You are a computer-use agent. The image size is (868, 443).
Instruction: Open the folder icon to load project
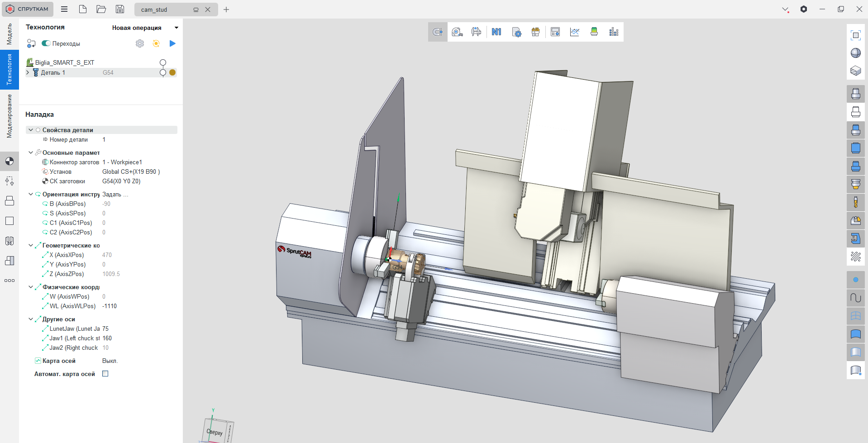(101, 9)
